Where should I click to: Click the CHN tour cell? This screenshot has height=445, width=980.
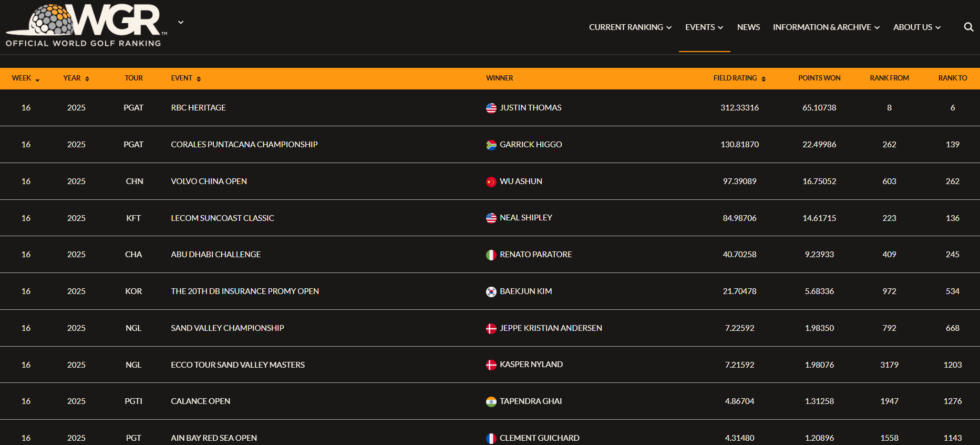(134, 181)
